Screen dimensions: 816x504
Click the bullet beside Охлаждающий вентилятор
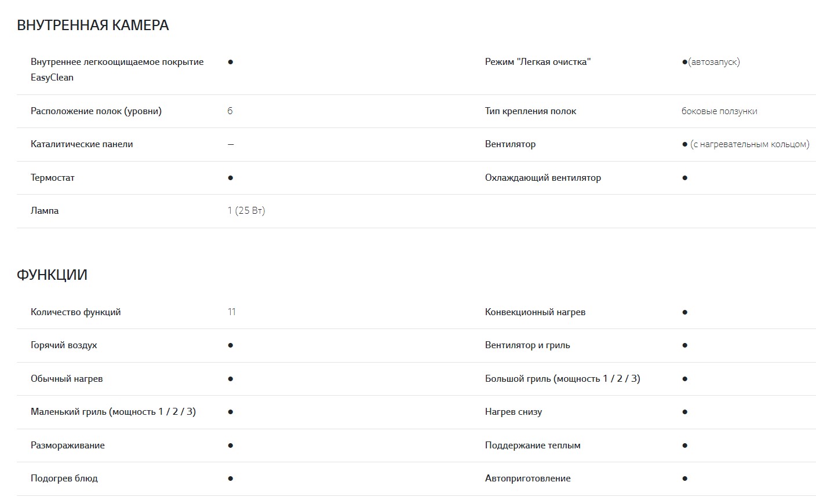coord(685,178)
